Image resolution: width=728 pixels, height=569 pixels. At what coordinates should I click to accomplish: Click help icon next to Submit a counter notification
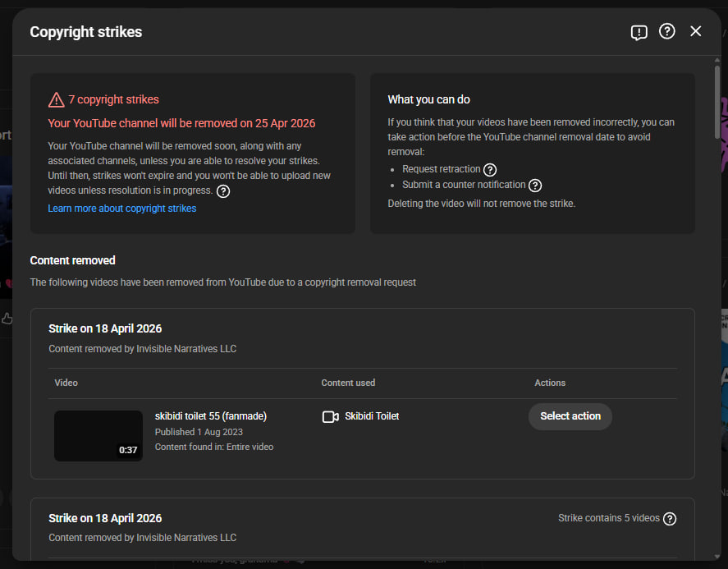point(535,186)
